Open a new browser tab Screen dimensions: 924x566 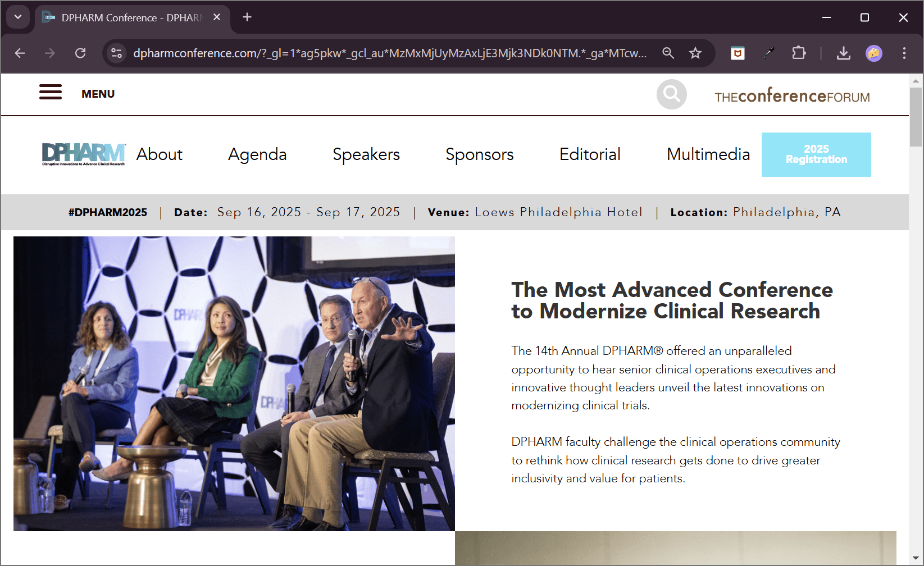(247, 17)
